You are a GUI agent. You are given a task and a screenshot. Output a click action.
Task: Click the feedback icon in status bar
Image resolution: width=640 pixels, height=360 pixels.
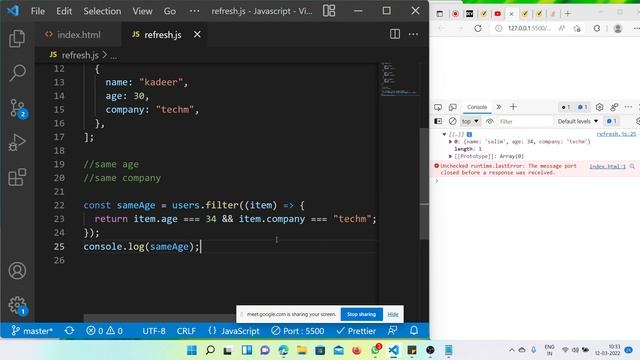pyautogui.click(x=393, y=330)
